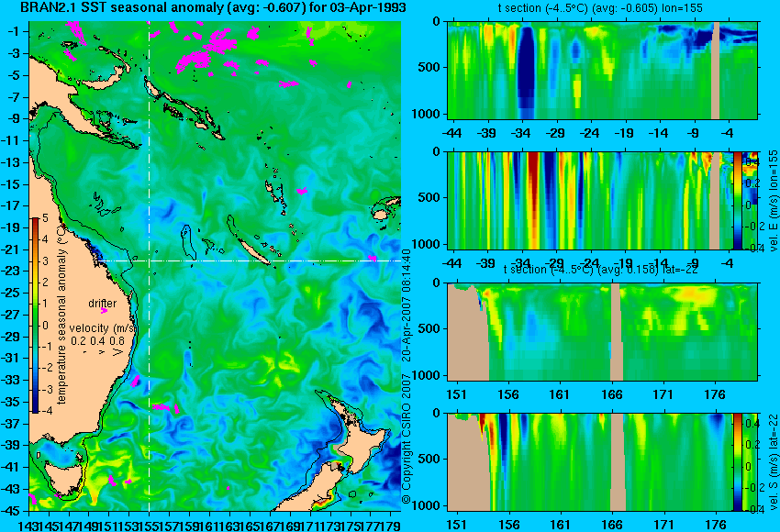
Task: Open the temperature section plot at lon=155
Action: (602, 70)
